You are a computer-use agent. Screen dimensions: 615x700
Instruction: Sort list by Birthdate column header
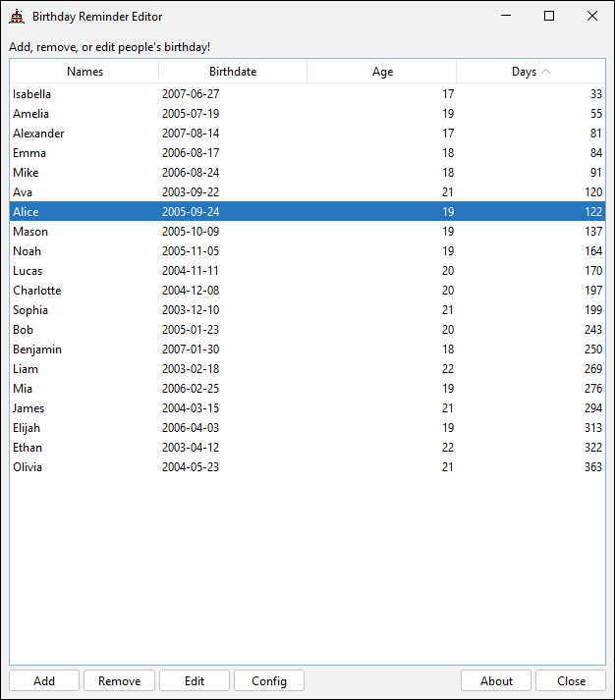(x=233, y=72)
